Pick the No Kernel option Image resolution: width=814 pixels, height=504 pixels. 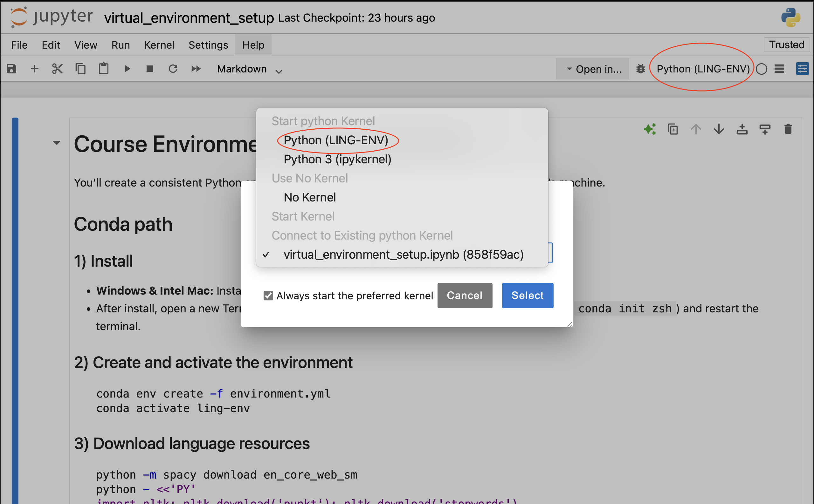click(309, 197)
